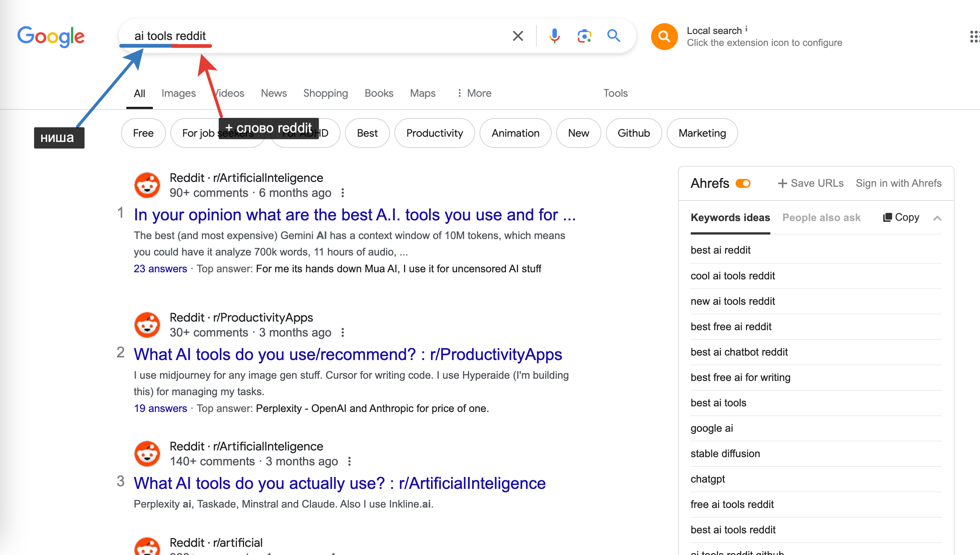Go to the Google logo homepage

(x=51, y=37)
